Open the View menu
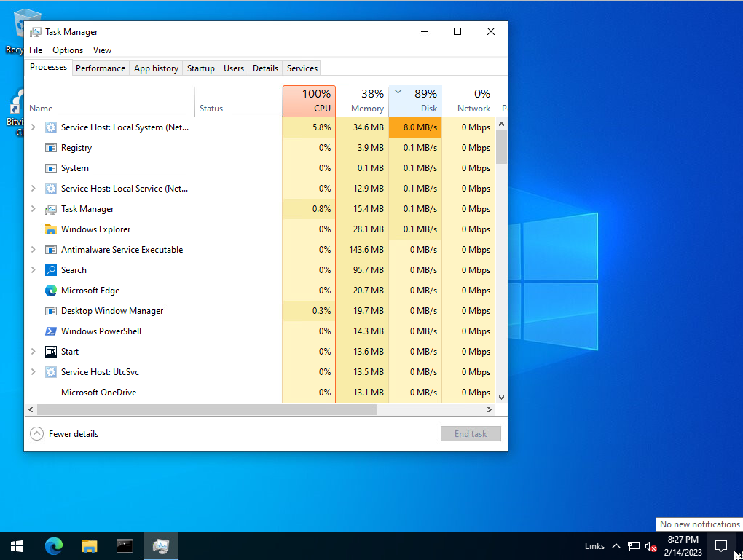Screen dimensions: 743x560 102,50
